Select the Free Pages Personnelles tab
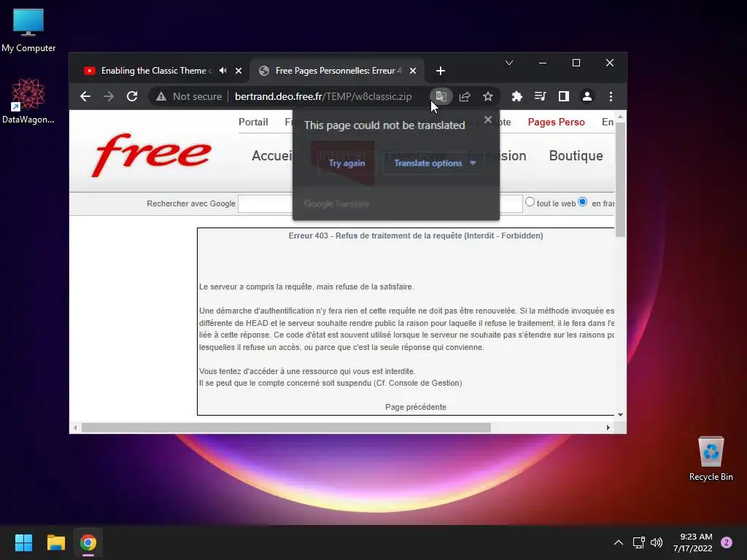747x560 pixels. pos(334,71)
